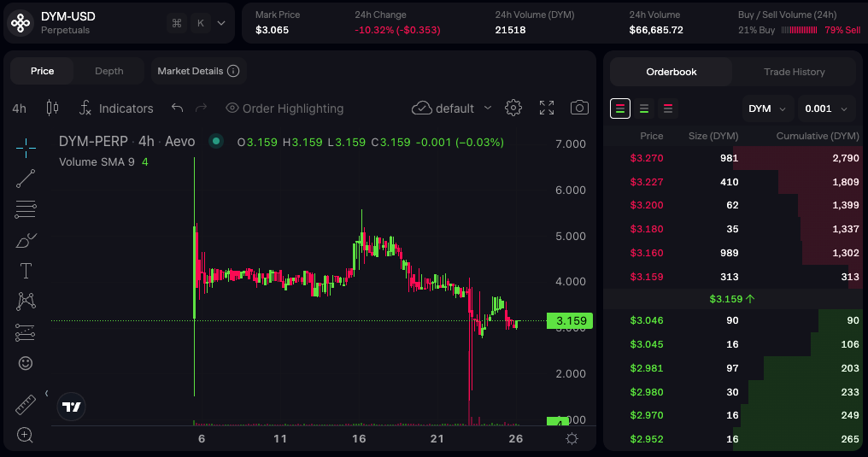Open the forecasting and measurement tools

tap(26, 332)
